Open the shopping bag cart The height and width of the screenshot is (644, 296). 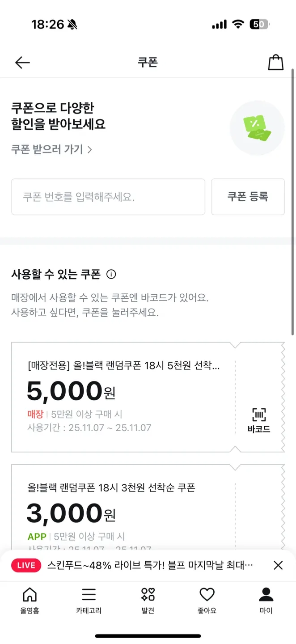click(275, 63)
